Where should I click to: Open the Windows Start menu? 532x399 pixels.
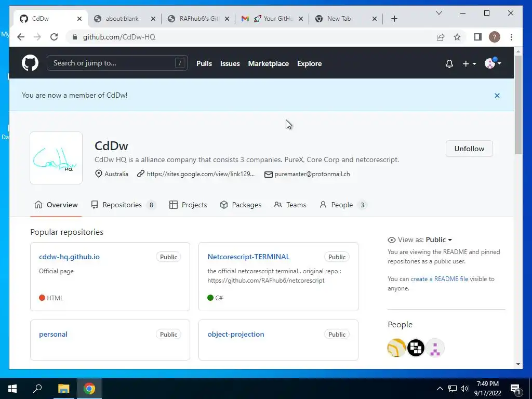(x=12, y=389)
